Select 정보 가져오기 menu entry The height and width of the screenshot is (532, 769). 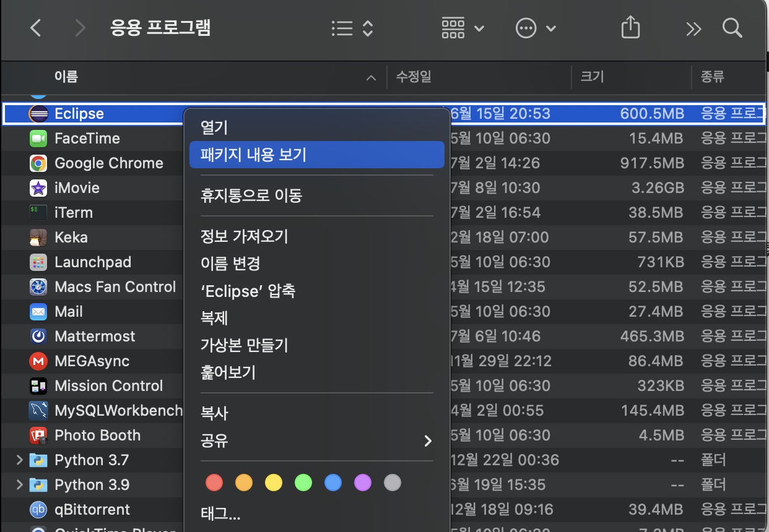(317, 236)
